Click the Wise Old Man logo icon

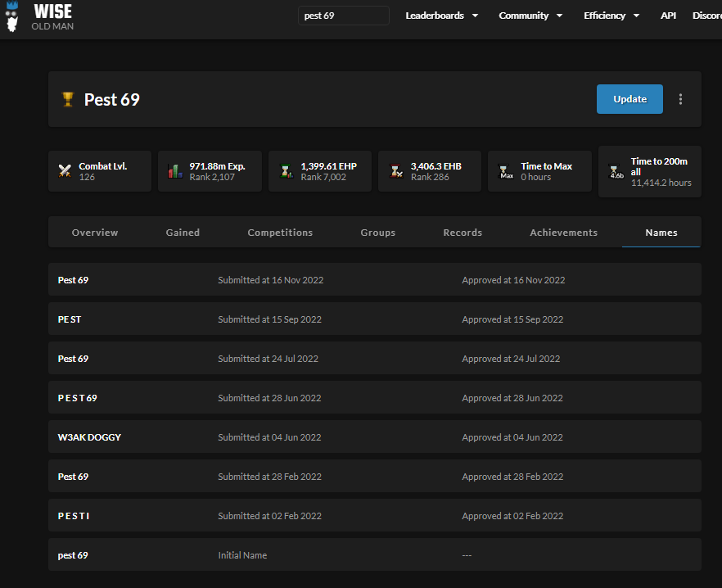tap(11, 16)
